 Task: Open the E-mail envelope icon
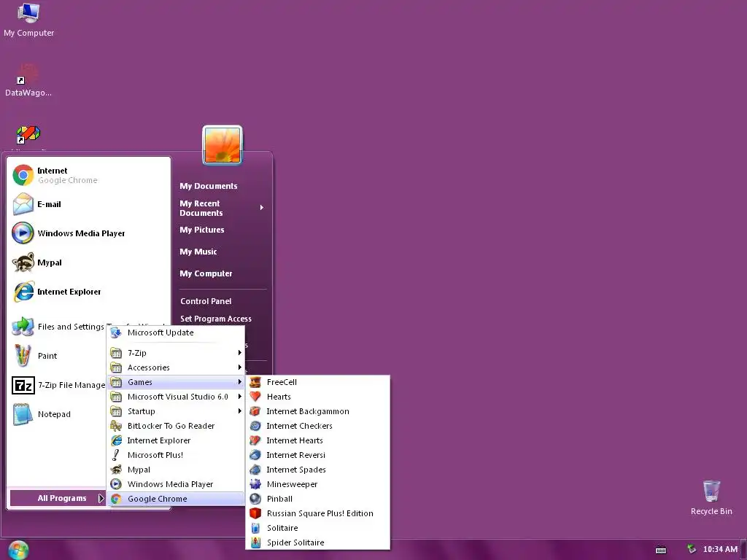(23, 204)
